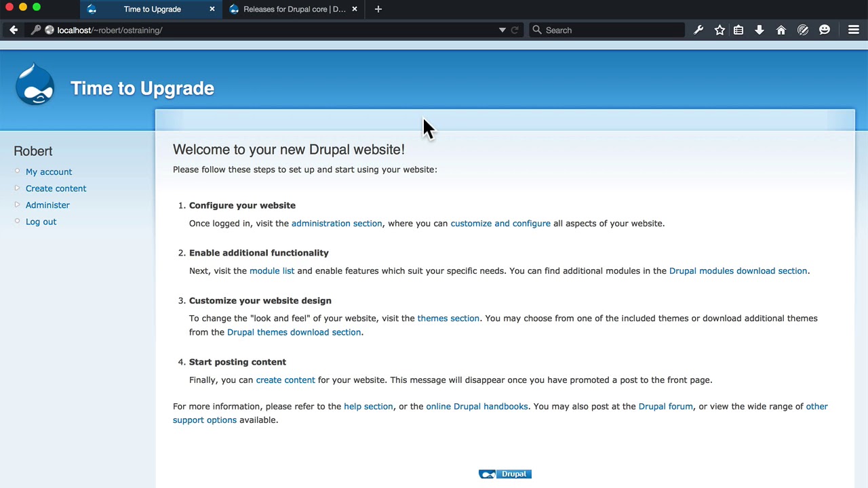Click Drupal favicon on Time to Upgrade tab
The image size is (868, 488).
[x=92, y=9]
